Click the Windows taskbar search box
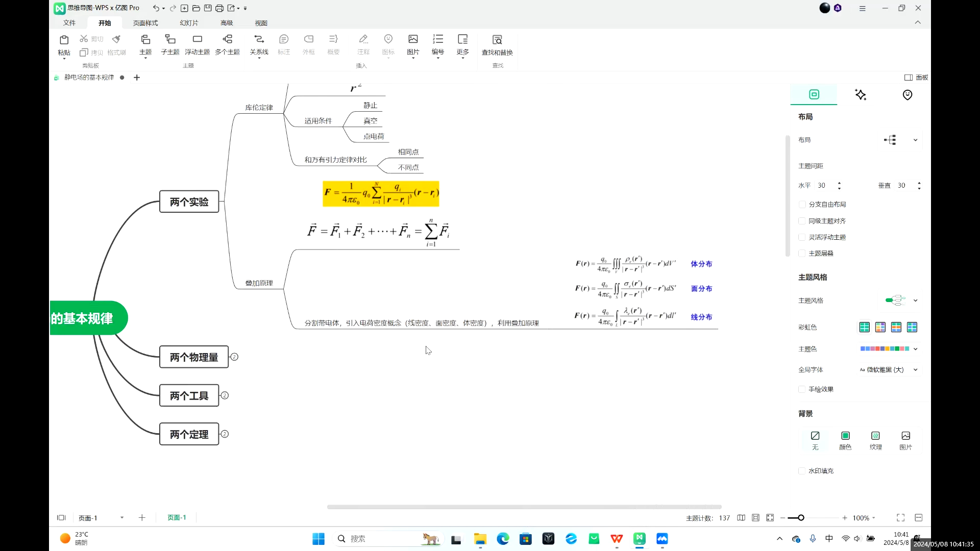 coord(388,539)
